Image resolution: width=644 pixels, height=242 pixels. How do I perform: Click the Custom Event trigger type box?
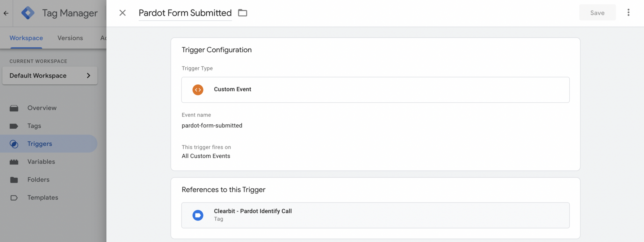point(375,90)
